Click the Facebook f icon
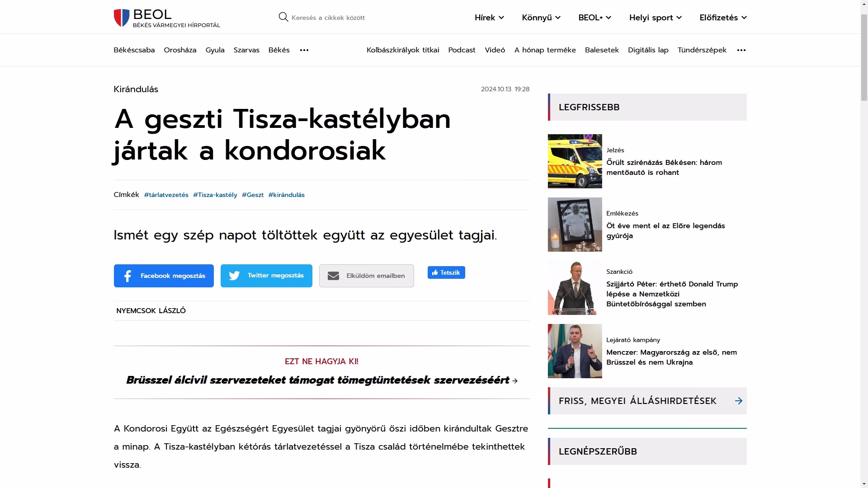 128,276
